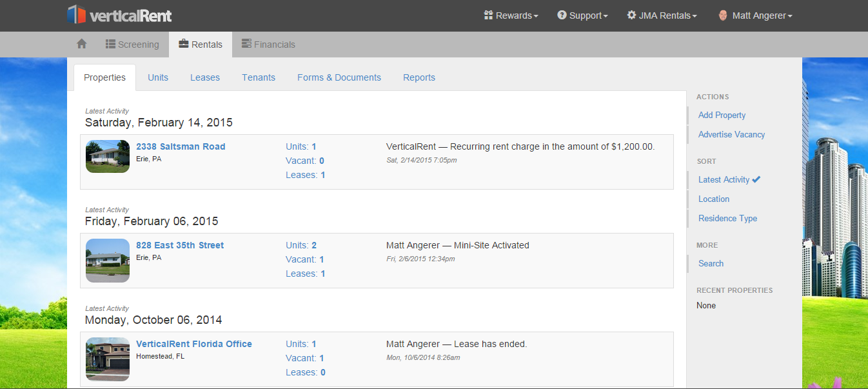Image resolution: width=868 pixels, height=389 pixels.
Task: Click Matt Angerer's avatar picture
Action: (723, 15)
